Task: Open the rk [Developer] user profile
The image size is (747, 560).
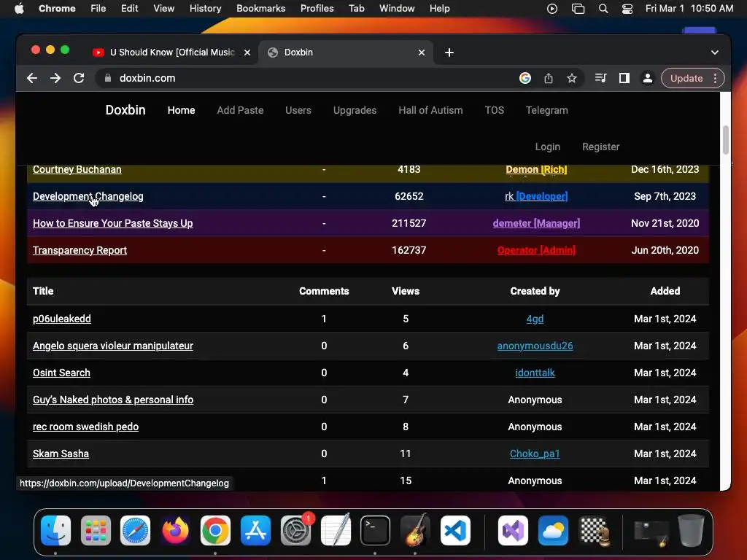Action: pyautogui.click(x=536, y=196)
